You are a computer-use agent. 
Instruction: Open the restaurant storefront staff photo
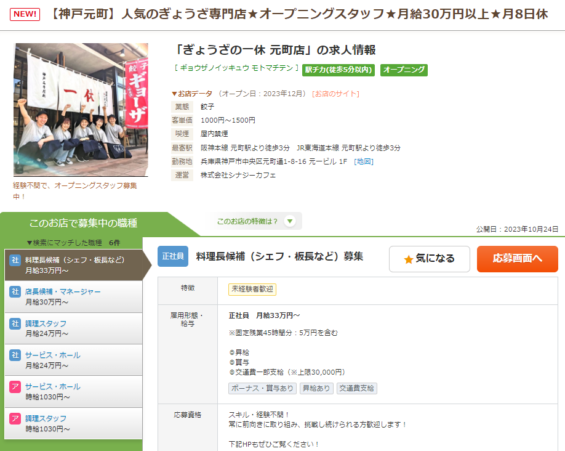(x=81, y=110)
